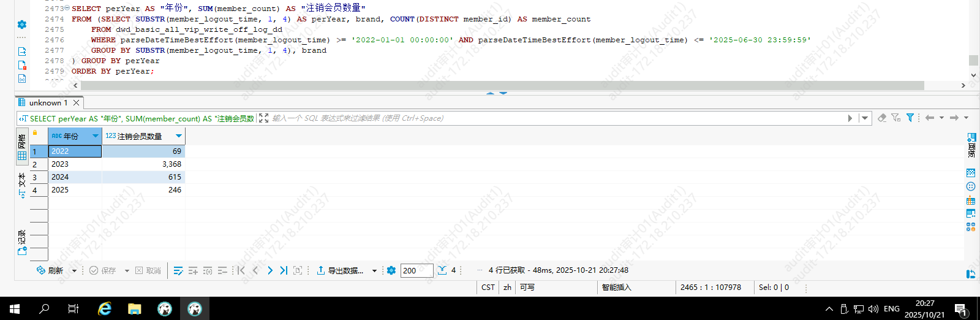
Task: Open the 年份 column header dropdown
Action: (x=96, y=136)
